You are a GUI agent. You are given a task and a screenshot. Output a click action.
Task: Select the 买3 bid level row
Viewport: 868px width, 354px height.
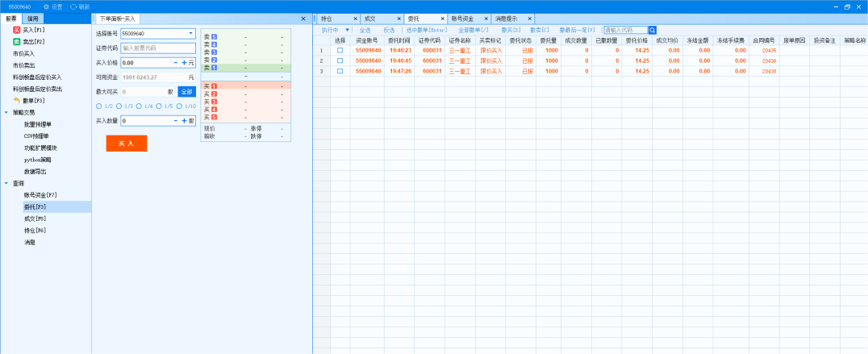click(x=245, y=102)
